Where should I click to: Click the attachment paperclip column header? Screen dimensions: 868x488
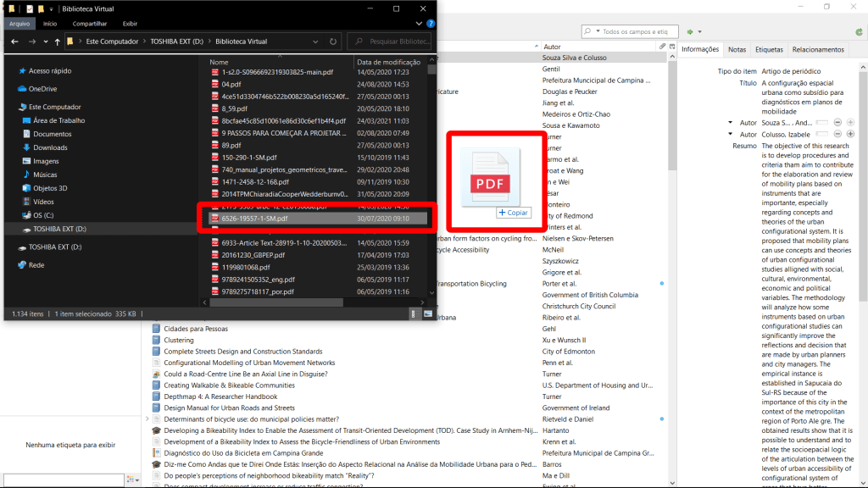[662, 47]
